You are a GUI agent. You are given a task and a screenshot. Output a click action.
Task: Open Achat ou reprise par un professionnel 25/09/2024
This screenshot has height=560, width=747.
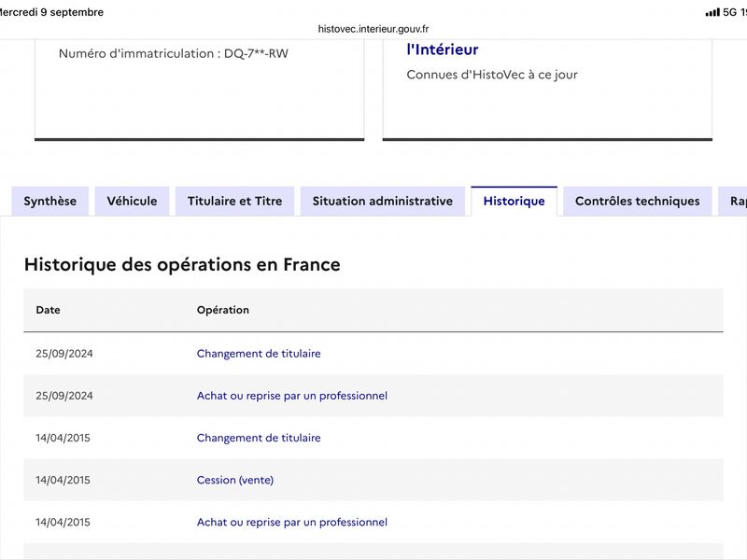click(292, 396)
